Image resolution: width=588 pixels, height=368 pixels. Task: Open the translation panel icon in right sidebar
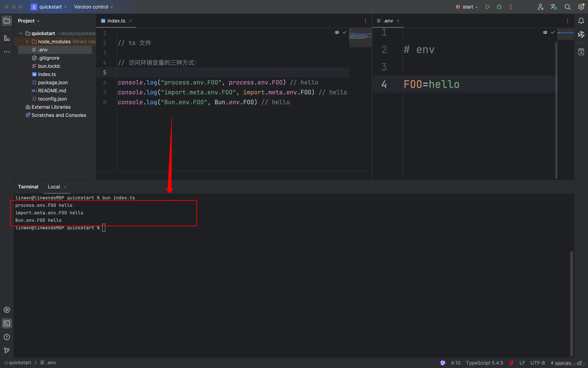point(581,52)
